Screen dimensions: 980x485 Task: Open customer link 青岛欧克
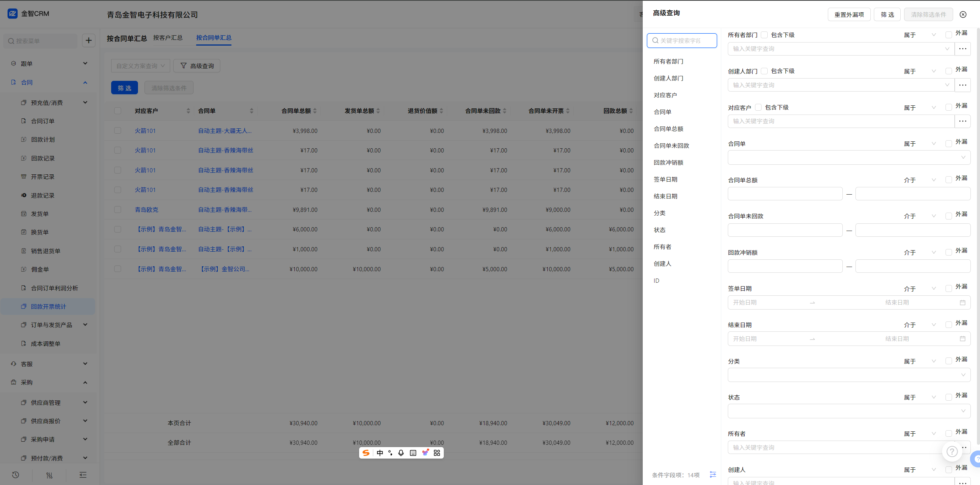point(146,210)
